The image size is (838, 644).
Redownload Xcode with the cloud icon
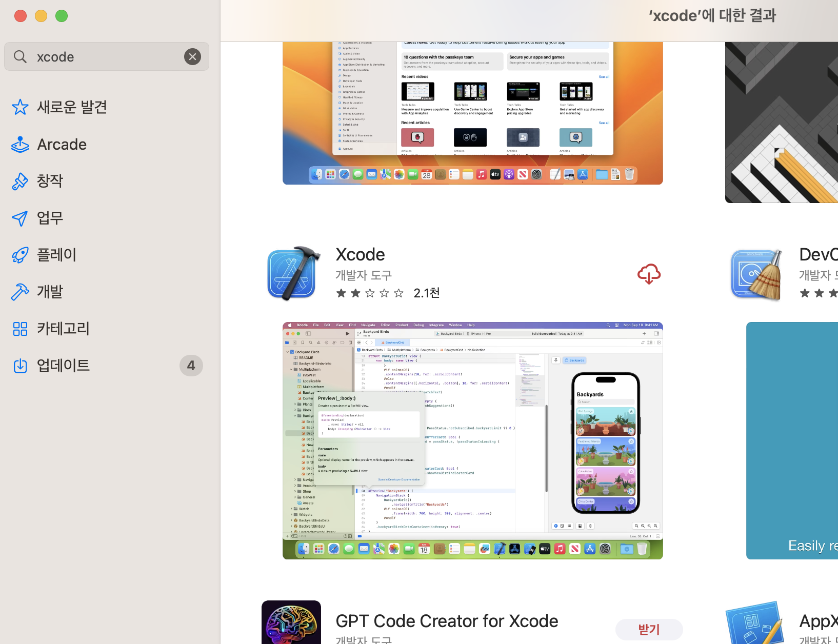649,274
